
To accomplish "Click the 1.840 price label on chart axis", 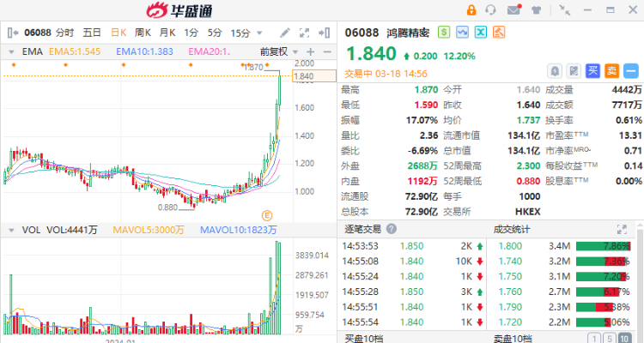I will coord(314,76).
